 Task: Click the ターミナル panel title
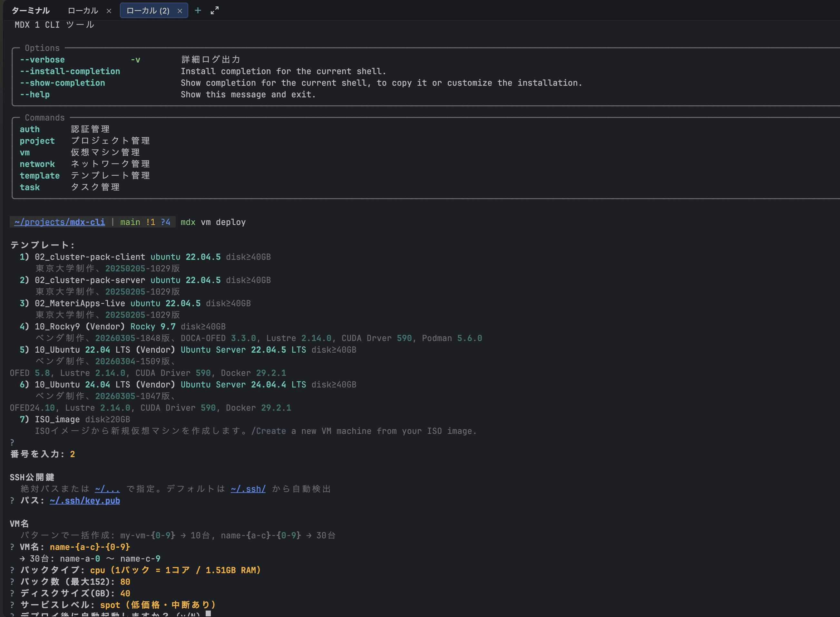pyautogui.click(x=31, y=10)
